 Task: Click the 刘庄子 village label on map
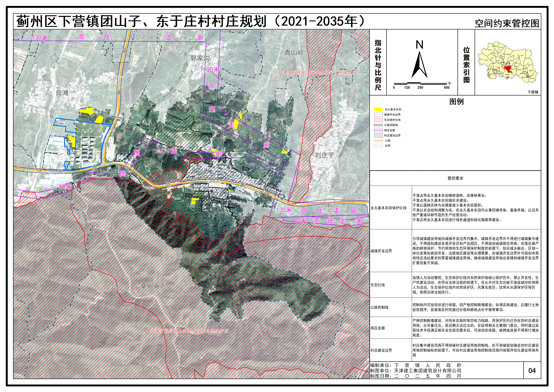324,155
